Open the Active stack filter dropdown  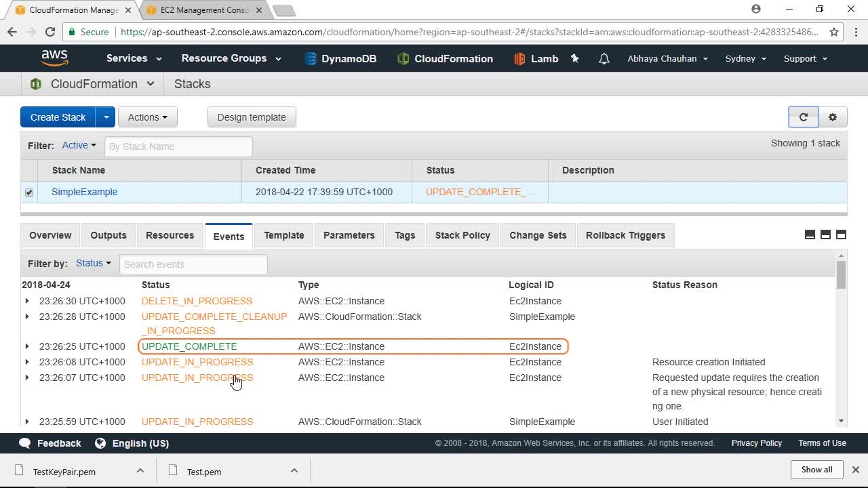79,145
